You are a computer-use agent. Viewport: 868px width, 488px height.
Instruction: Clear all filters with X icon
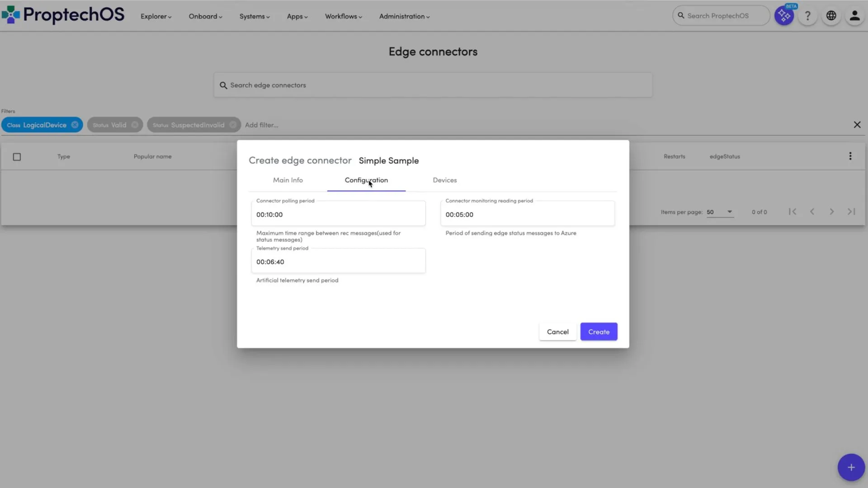(857, 125)
